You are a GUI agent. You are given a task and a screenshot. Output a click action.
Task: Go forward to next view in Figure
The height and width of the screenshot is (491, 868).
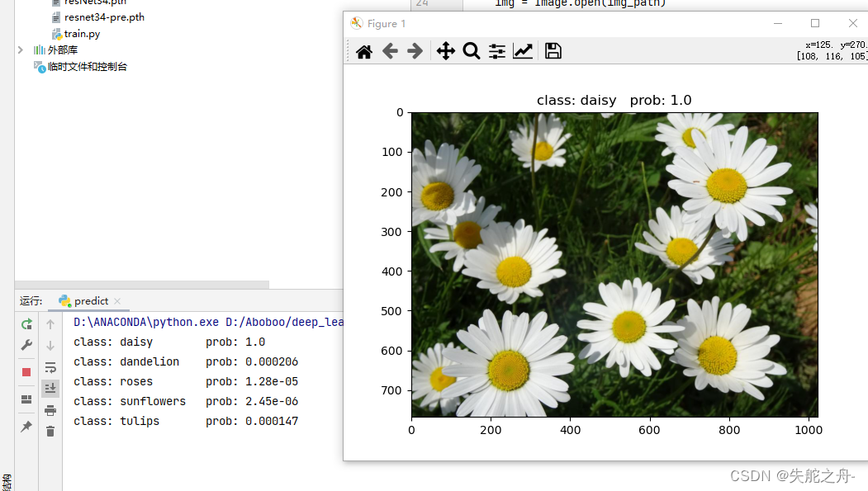(415, 51)
